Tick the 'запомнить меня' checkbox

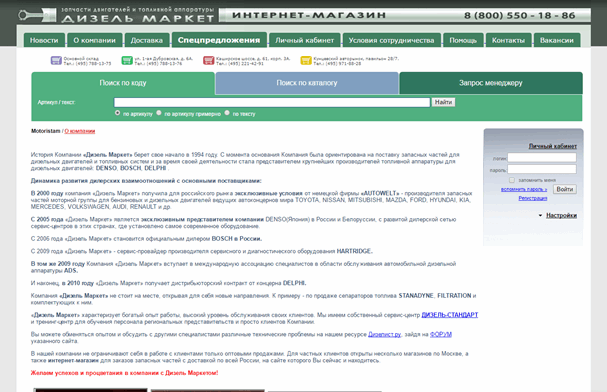coord(512,180)
